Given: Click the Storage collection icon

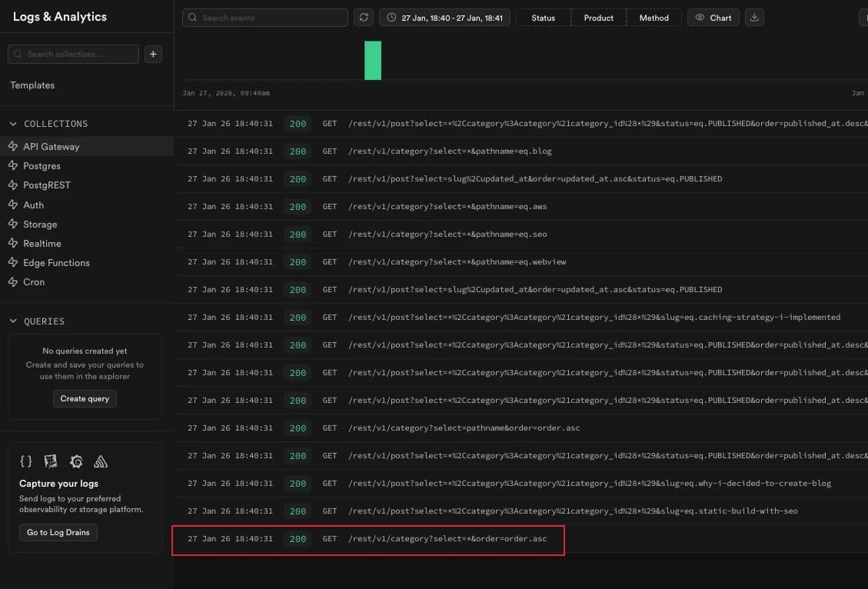Looking at the screenshot, I should [13, 225].
